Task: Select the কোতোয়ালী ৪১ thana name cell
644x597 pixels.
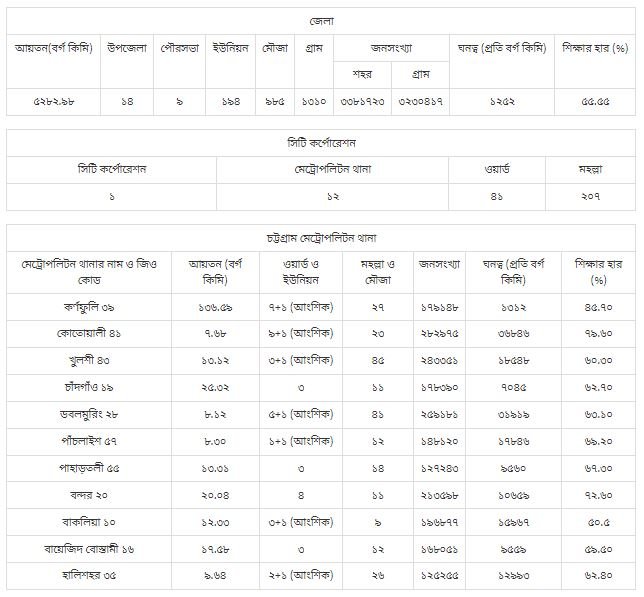Action: click(94, 330)
